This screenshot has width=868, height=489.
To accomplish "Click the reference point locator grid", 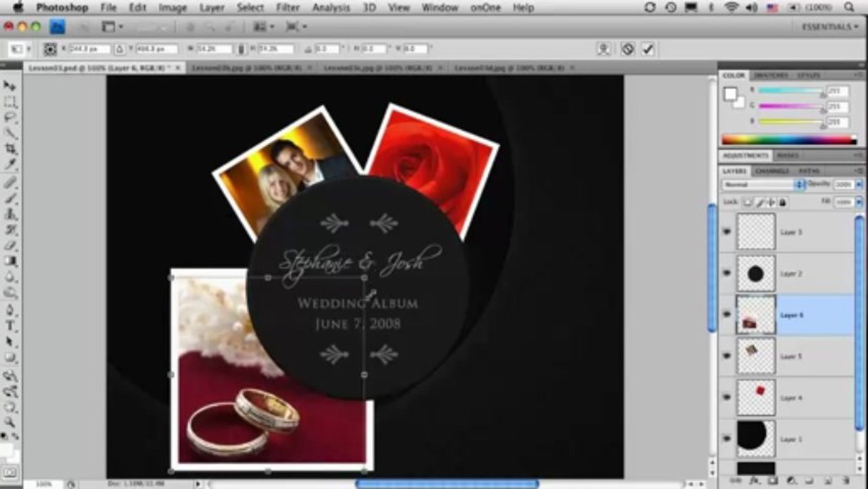I will tap(50, 49).
